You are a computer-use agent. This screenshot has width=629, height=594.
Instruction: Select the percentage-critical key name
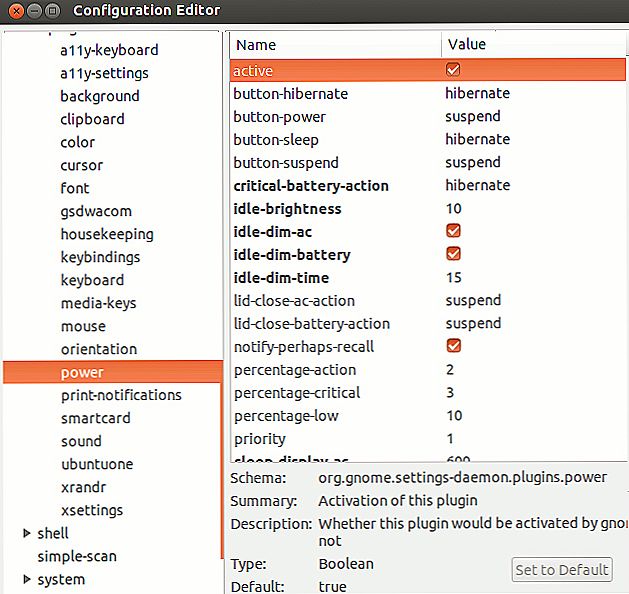click(297, 393)
